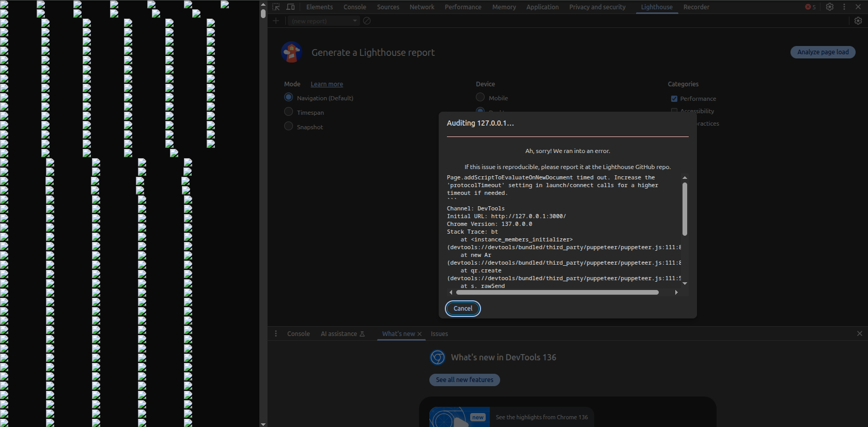The image size is (868, 427).
Task: Toggle the Performance category checkbox
Action: (674, 99)
